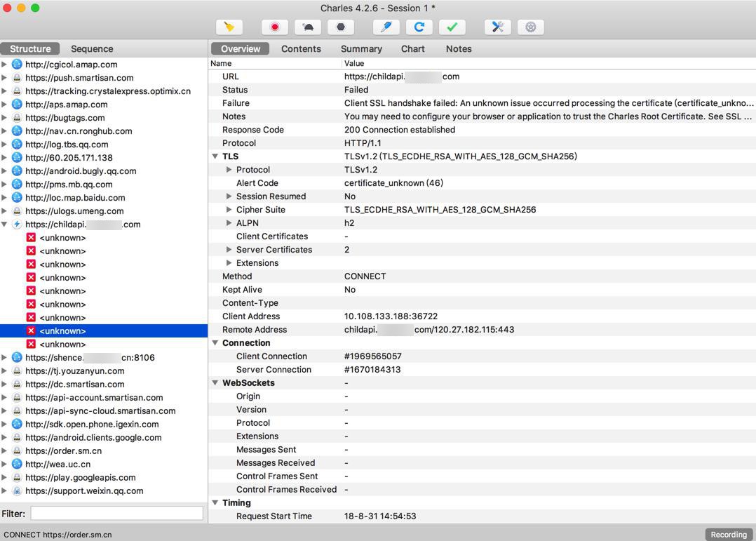Viewport: 756px width, 541px height.
Task: Expand the http://cgicol.amap.com host node
Action: click(x=4, y=64)
